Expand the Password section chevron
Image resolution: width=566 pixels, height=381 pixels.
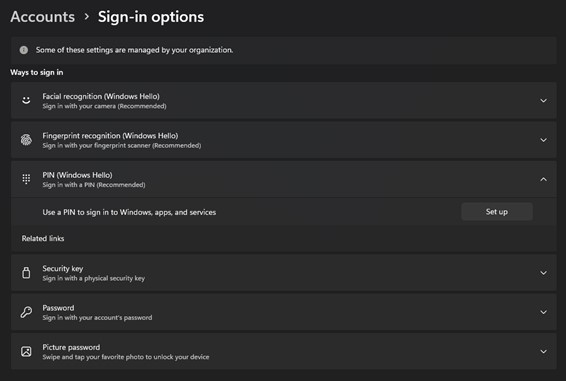[x=543, y=312]
